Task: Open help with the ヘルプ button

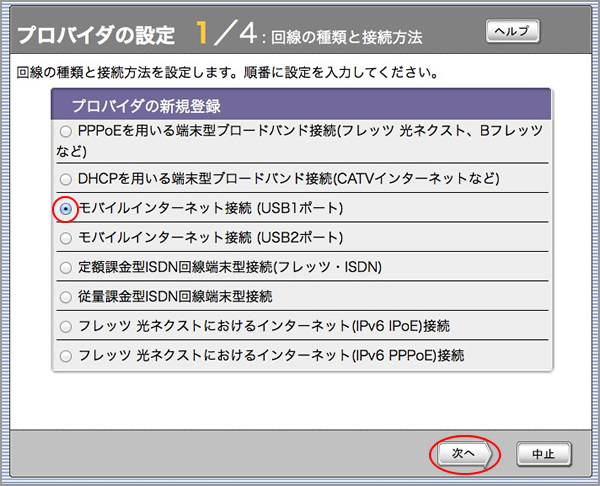Action: (x=512, y=32)
